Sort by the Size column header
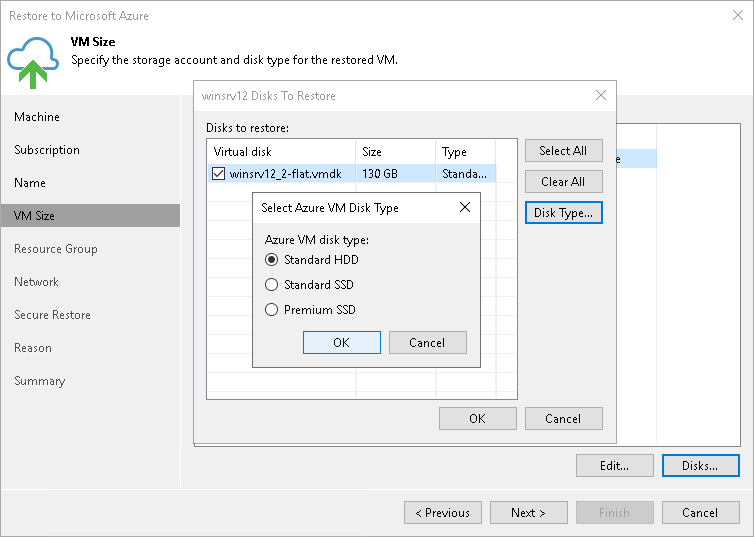Screen dimensions: 754x537 click(x=396, y=152)
